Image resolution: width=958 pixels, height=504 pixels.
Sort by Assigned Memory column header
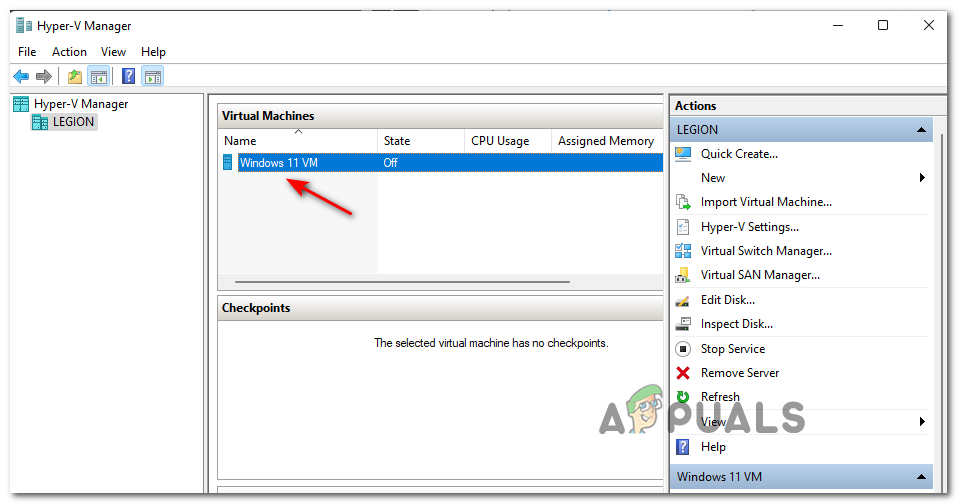tap(607, 141)
